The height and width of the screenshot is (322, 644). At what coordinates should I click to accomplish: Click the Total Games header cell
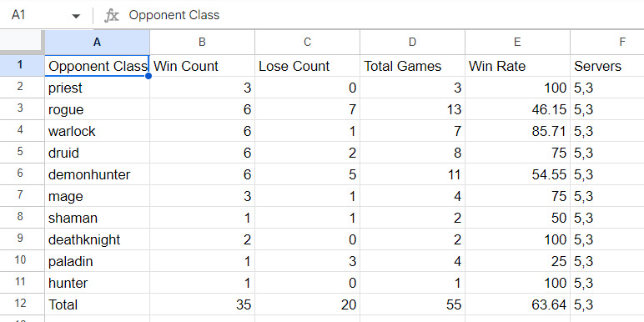click(412, 66)
